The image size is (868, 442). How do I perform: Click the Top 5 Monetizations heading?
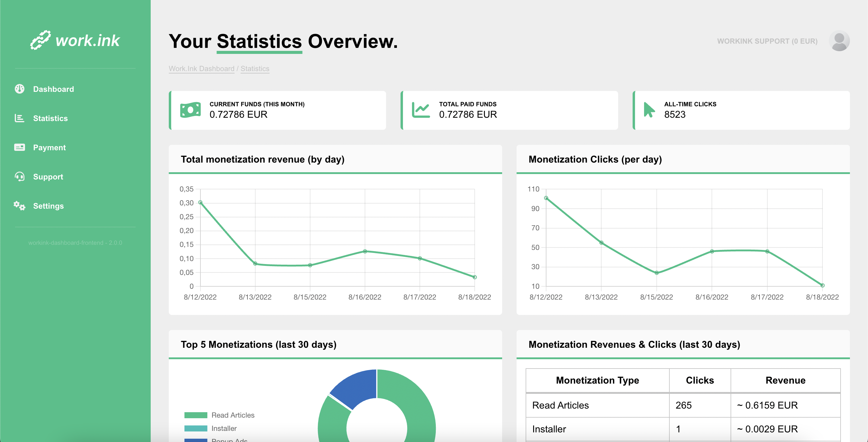[x=259, y=344]
